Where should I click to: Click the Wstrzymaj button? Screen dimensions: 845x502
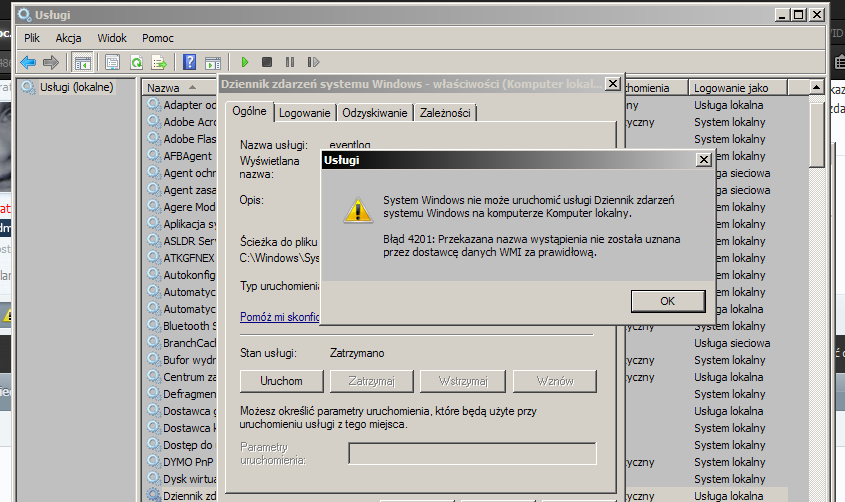[x=463, y=381]
